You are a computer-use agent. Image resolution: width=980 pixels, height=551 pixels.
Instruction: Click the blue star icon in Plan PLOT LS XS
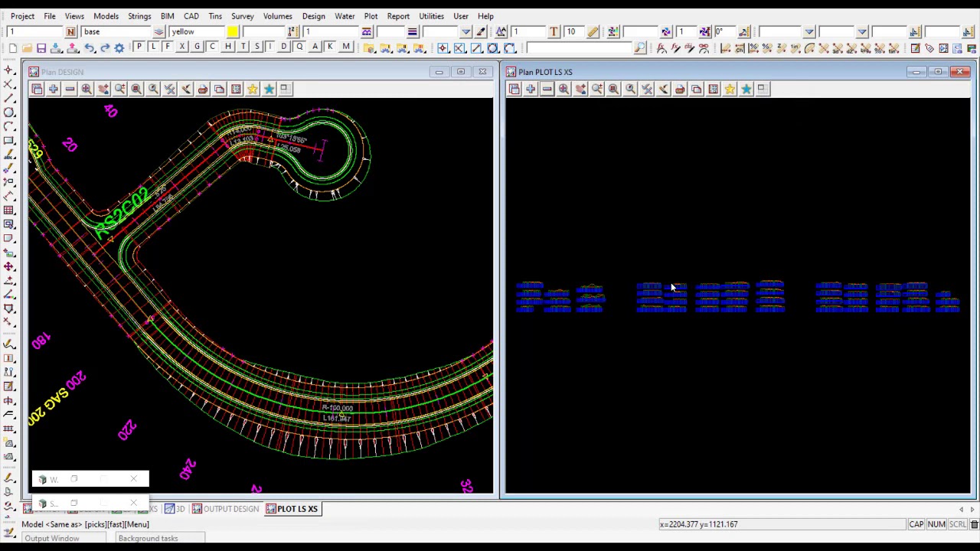[746, 89]
